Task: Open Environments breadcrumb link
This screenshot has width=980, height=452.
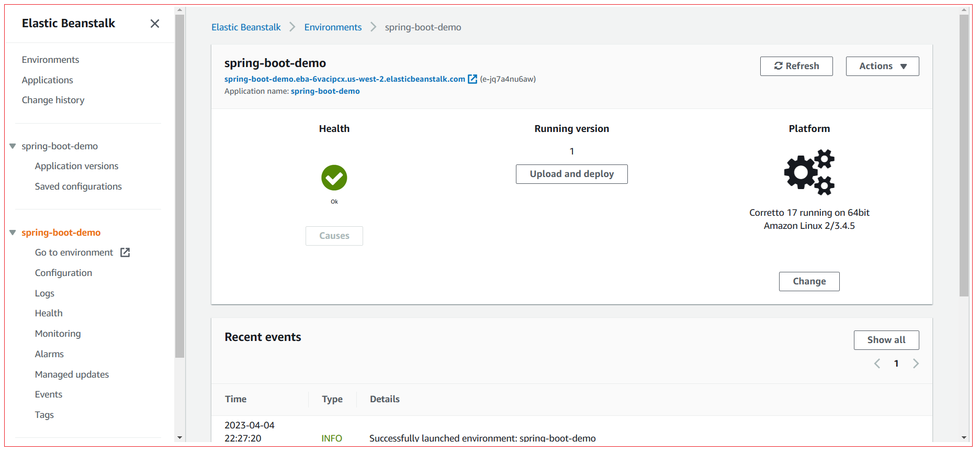Action: (333, 27)
